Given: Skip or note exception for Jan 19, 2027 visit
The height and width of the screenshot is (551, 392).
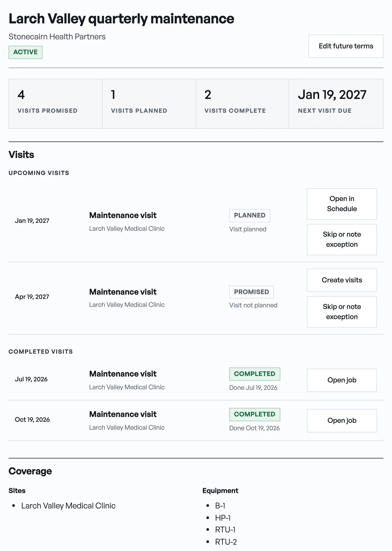Looking at the screenshot, I should tap(342, 240).
